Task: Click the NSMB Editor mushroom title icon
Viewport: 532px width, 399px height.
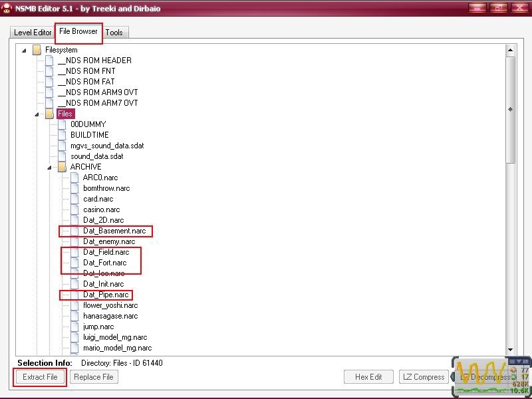Action: click(7, 8)
